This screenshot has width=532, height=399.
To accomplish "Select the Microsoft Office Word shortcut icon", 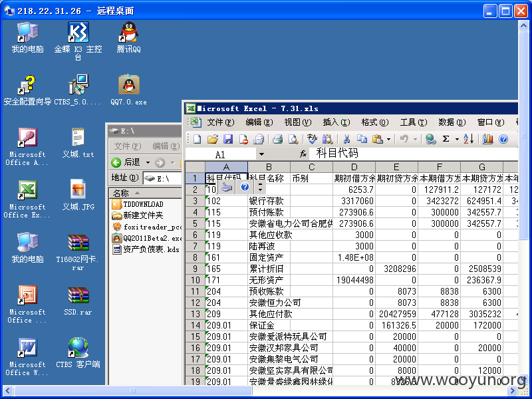I will [x=27, y=357].
